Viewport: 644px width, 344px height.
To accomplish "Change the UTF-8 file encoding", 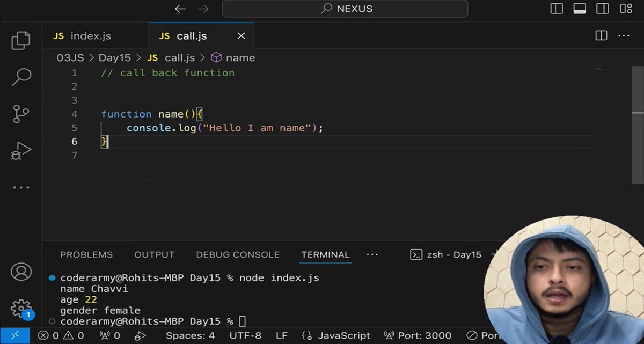I will pyautogui.click(x=245, y=336).
